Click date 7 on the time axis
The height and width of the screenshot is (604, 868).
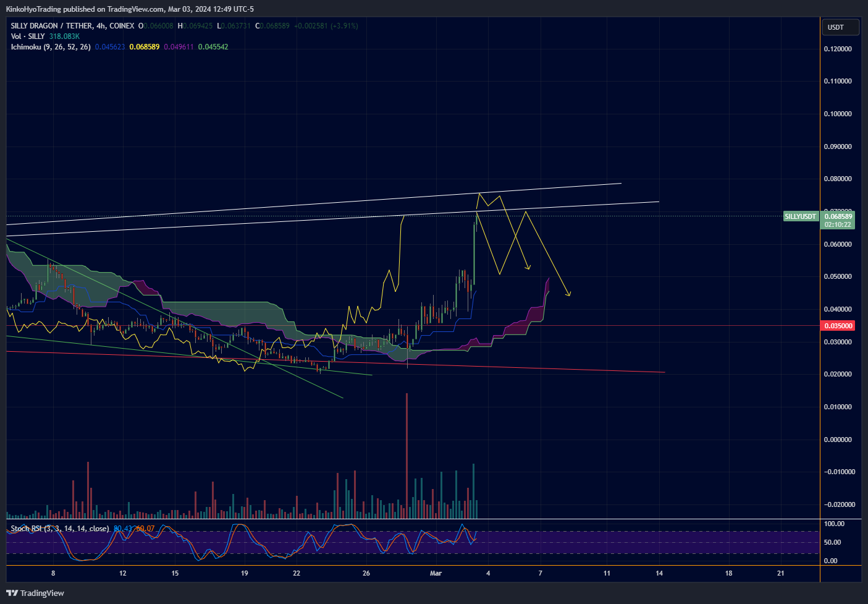tap(541, 573)
